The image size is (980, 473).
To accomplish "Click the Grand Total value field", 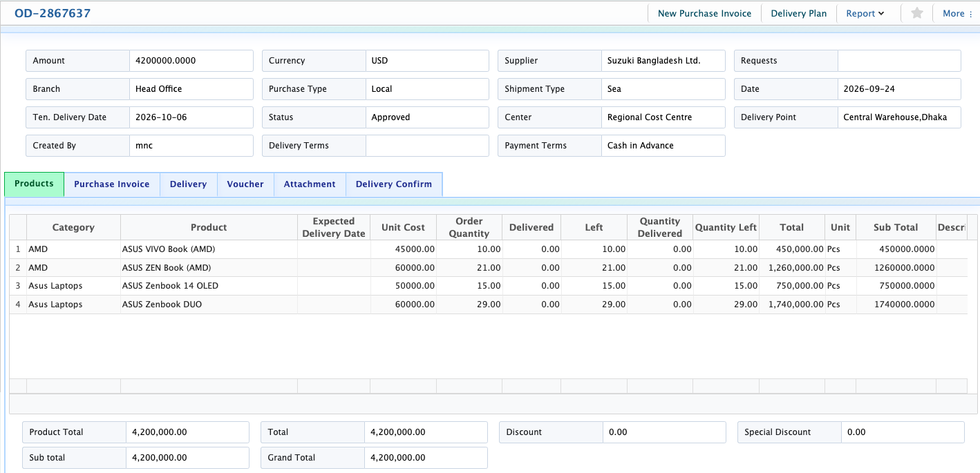I will (x=426, y=458).
